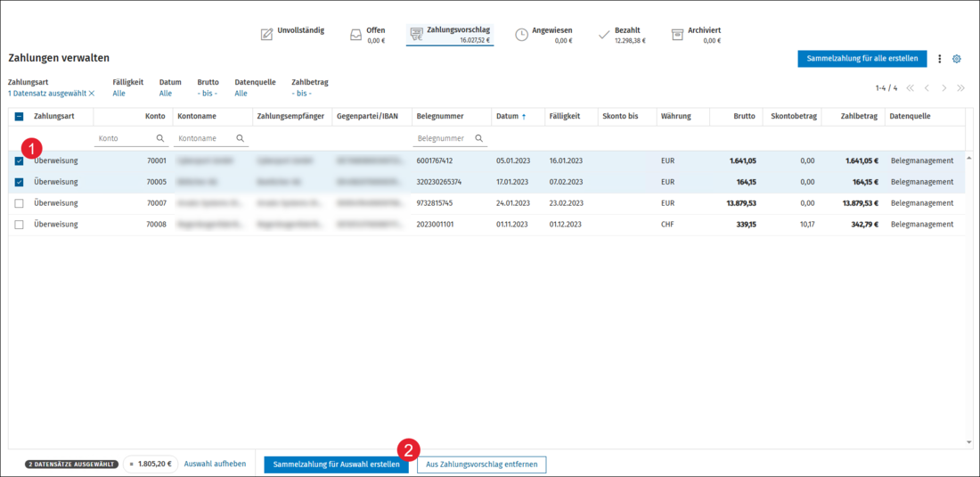Click Belegnummer cell 9732815745
The height and width of the screenshot is (477, 980).
click(435, 203)
